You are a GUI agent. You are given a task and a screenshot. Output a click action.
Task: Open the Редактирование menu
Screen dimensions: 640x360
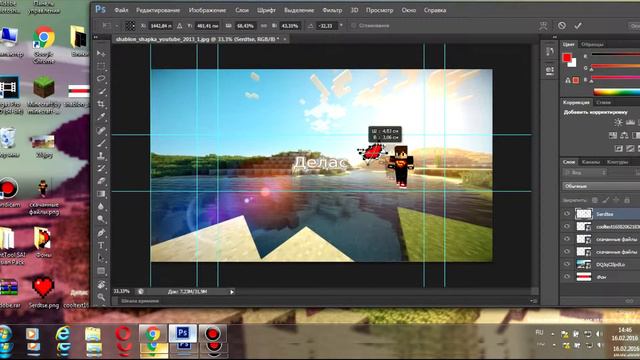pyautogui.click(x=158, y=10)
